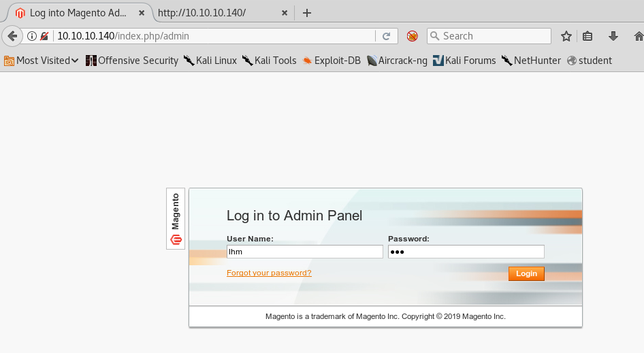Click the browser back arrow button
644x353 pixels.
(12, 36)
